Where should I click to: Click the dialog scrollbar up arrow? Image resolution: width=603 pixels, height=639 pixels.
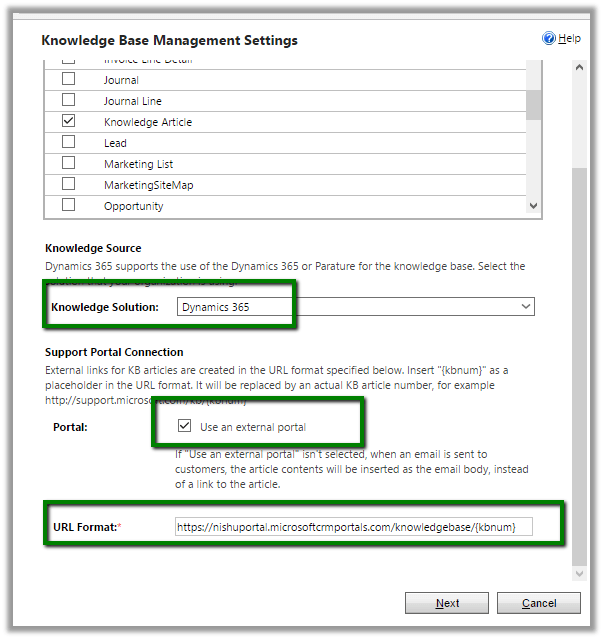(x=577, y=66)
